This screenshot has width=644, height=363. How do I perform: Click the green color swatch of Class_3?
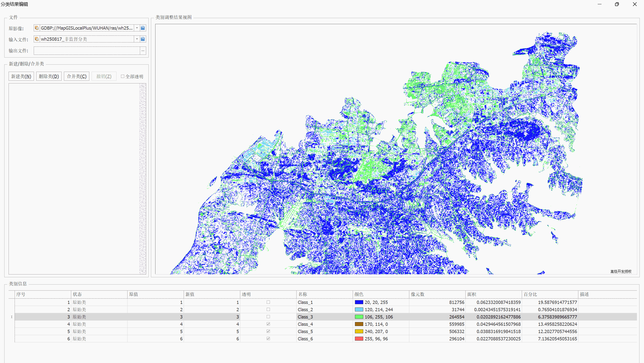click(x=359, y=317)
